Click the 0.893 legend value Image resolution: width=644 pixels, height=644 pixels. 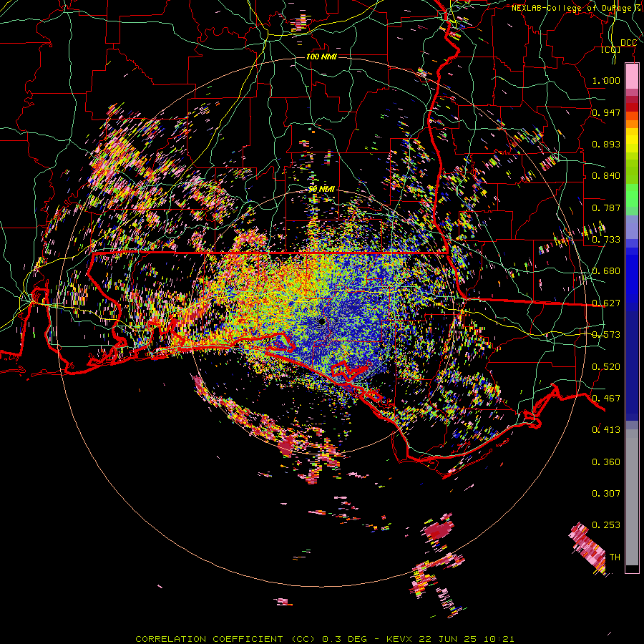pos(606,144)
